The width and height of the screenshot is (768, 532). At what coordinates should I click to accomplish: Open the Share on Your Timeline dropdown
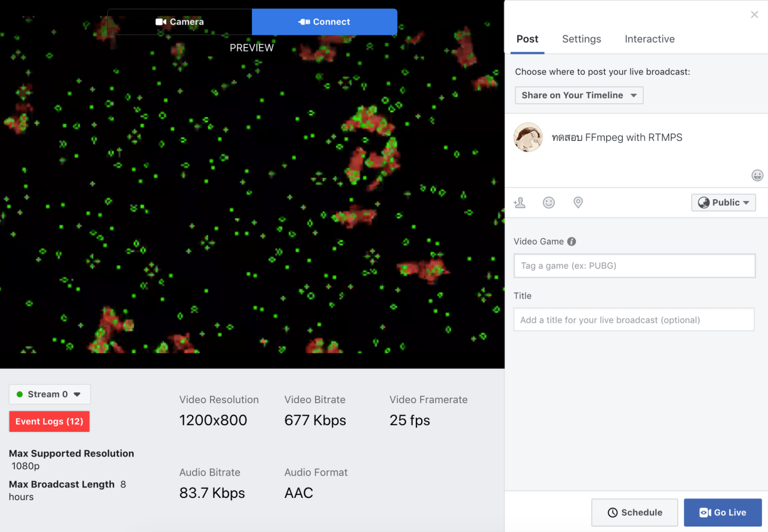coord(578,95)
